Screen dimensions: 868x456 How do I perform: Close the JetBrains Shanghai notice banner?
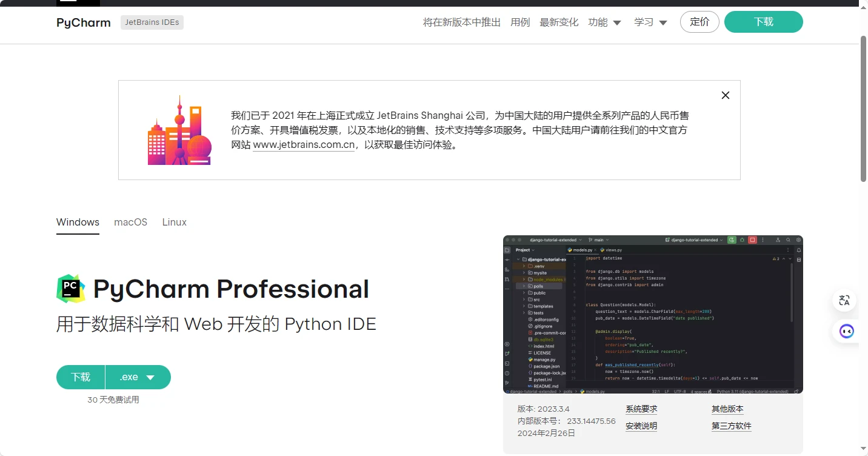(726, 95)
